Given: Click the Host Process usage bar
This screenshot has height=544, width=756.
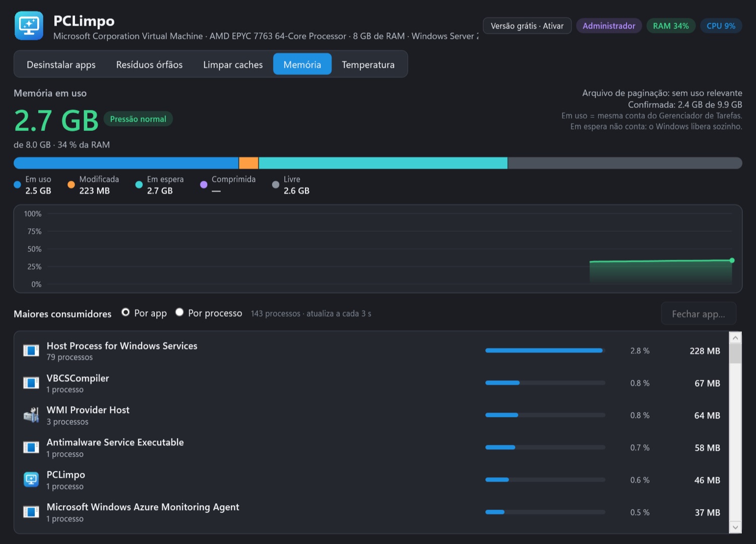Looking at the screenshot, I should click(x=545, y=351).
